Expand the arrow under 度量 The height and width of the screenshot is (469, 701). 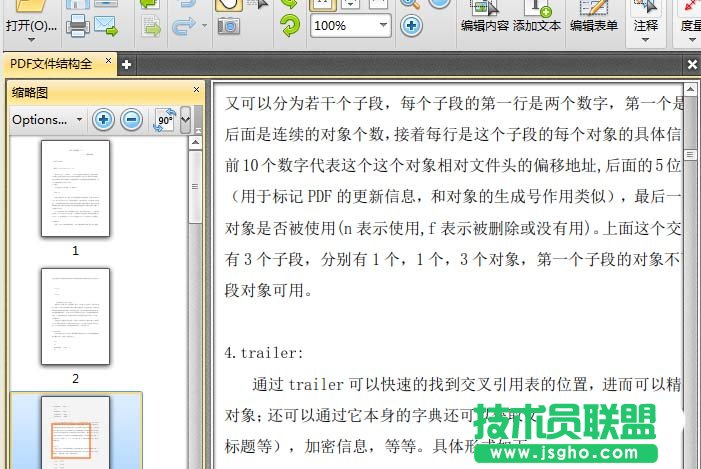click(693, 40)
